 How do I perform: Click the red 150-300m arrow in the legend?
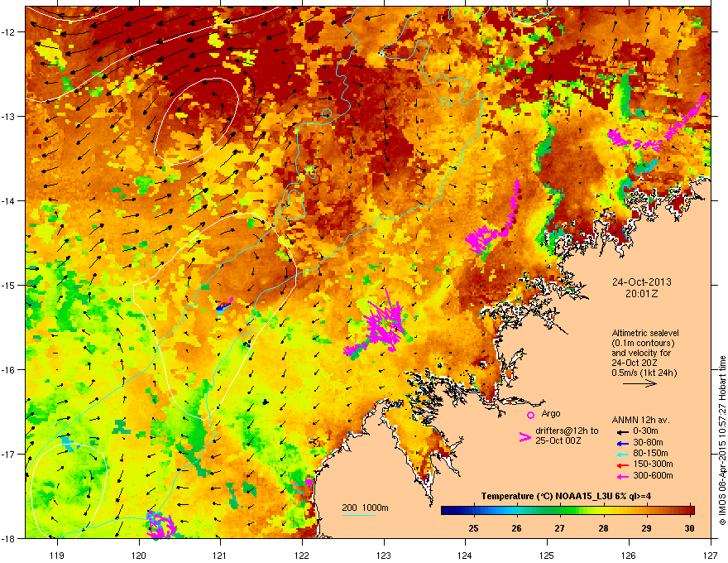[622, 465]
